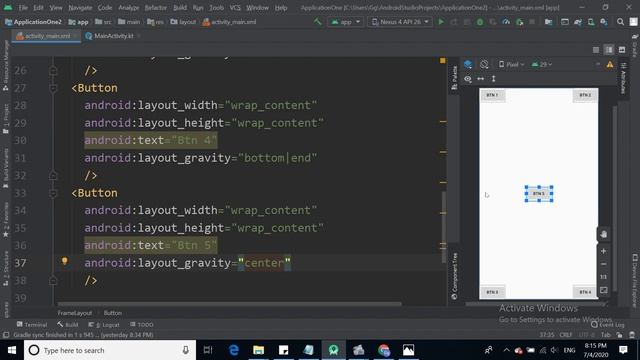
Task: Click FrameLayout in the breadcrumb bar
Action: click(75, 313)
